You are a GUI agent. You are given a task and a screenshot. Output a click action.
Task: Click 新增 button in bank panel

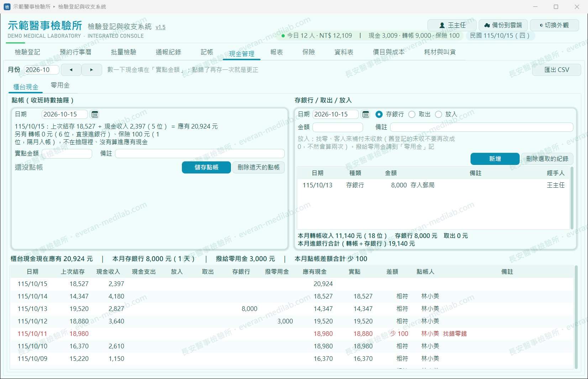pyautogui.click(x=495, y=159)
